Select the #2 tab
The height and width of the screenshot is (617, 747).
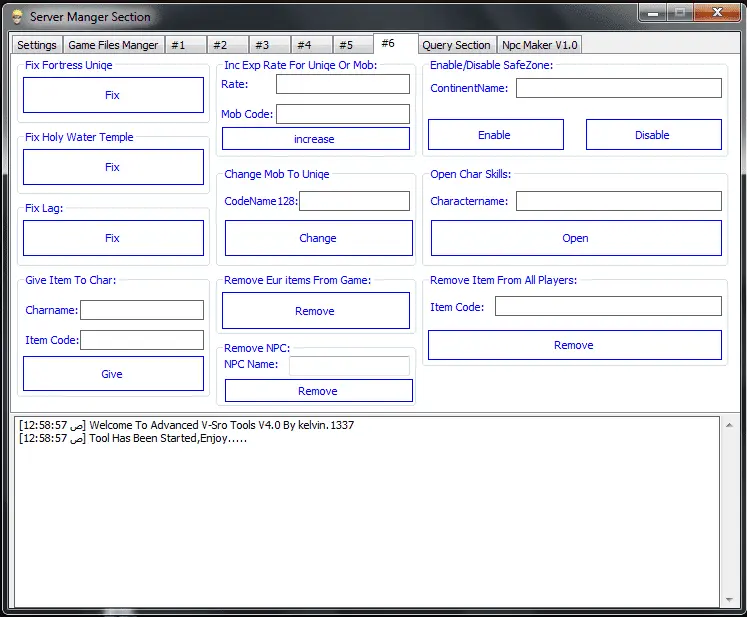click(x=228, y=45)
